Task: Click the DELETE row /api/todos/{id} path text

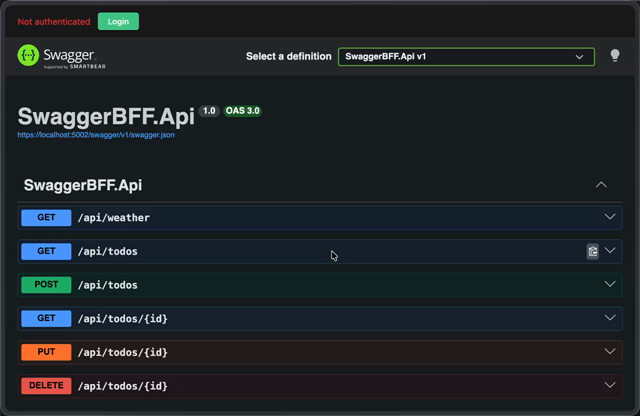Action: pyautogui.click(x=123, y=386)
